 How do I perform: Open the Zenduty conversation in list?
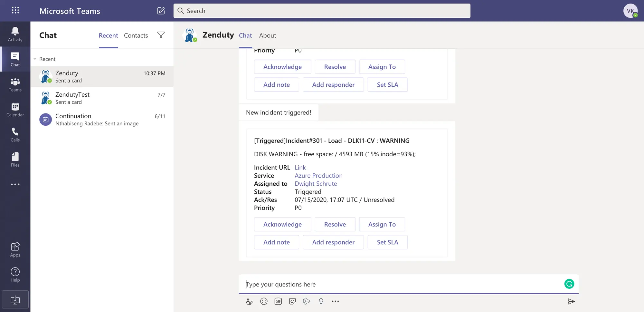[x=102, y=77]
